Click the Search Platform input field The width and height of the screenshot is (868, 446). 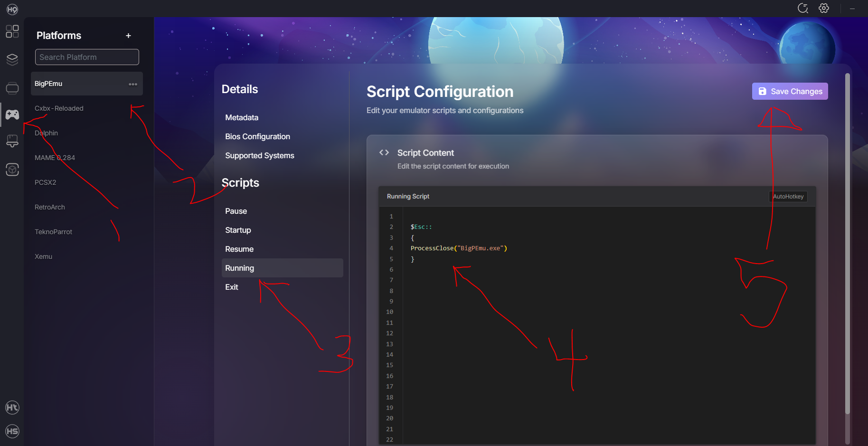[x=87, y=57]
